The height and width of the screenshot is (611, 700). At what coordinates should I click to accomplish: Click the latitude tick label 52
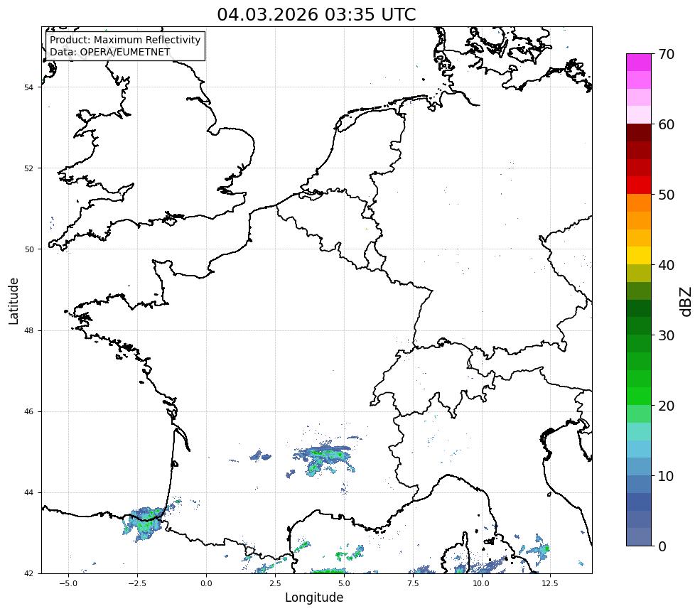click(28, 168)
